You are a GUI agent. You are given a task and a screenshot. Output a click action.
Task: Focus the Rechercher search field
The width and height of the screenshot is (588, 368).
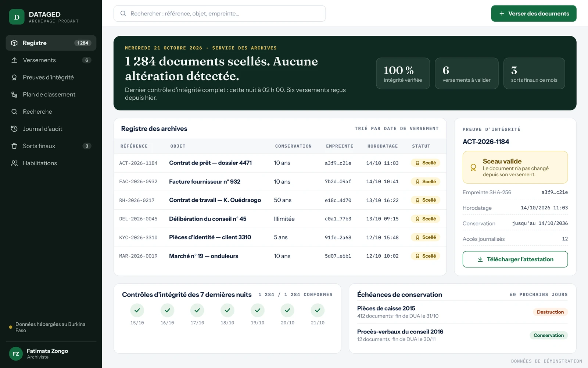219,14
